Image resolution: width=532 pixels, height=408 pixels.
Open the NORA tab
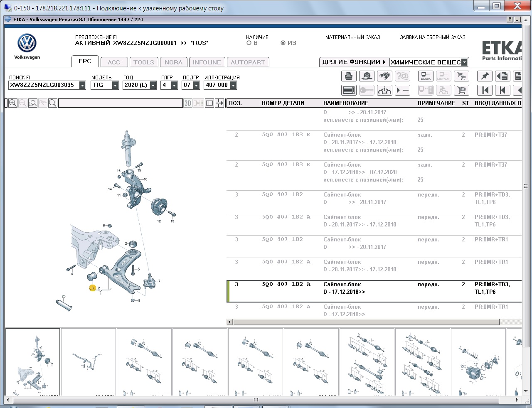click(x=173, y=62)
